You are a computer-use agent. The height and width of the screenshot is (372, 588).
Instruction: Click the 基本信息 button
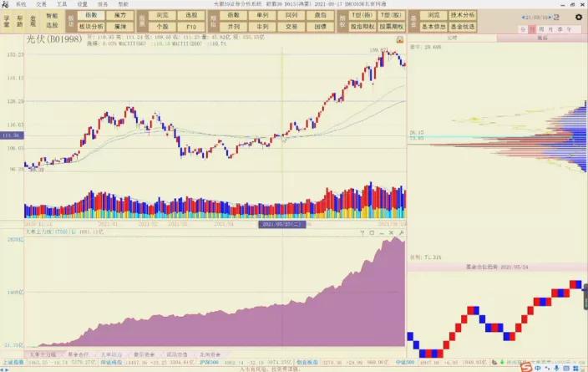(x=433, y=27)
